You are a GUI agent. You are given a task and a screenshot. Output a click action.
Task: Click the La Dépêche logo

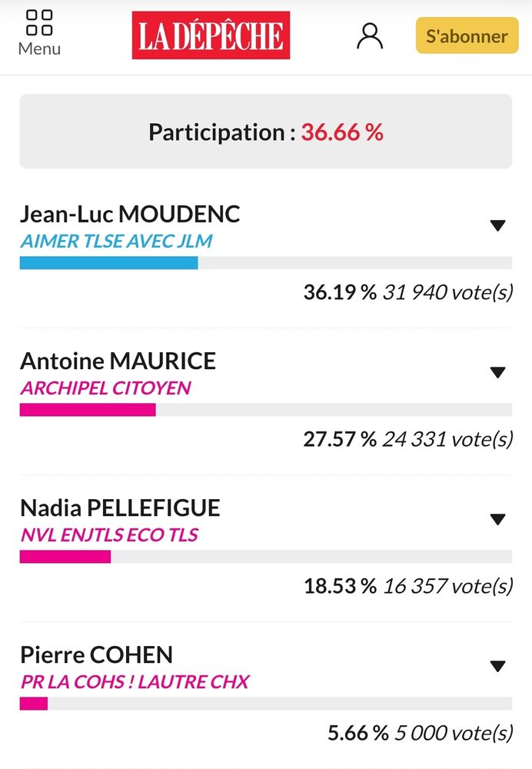pos(211,35)
